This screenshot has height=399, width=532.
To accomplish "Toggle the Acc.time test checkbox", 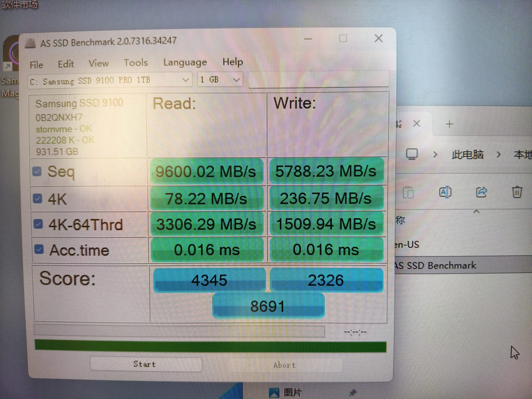I will point(39,249).
